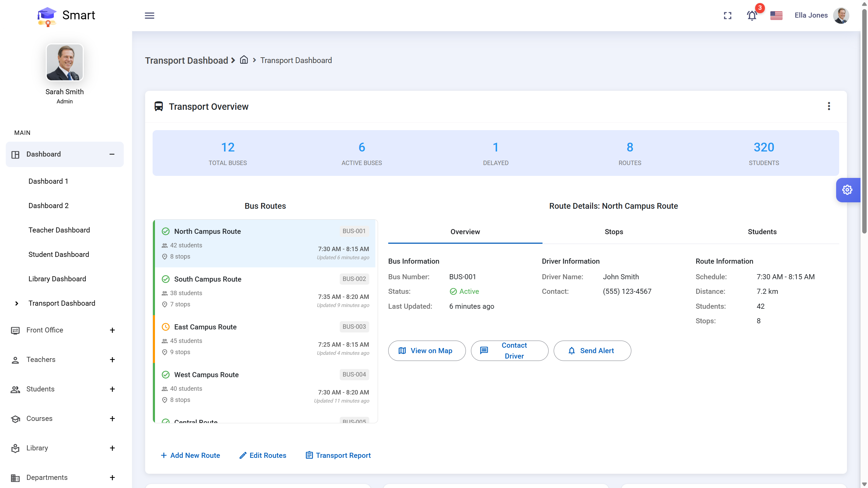Click Add New Route link
This screenshot has width=868, height=488.
tap(190, 455)
